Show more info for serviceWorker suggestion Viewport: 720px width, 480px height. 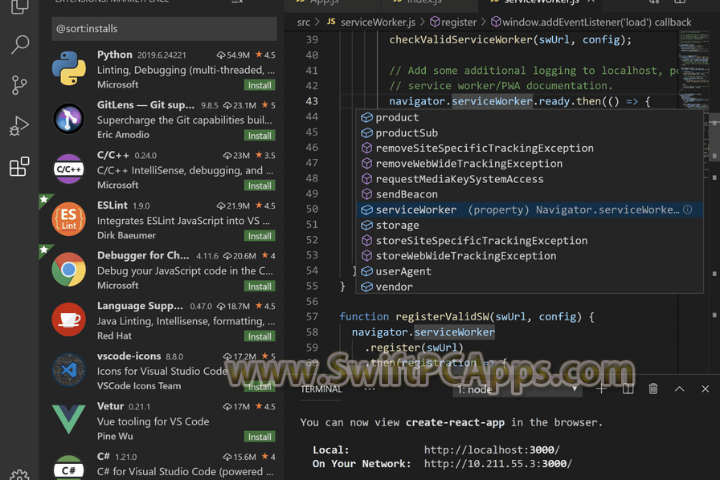click(687, 209)
